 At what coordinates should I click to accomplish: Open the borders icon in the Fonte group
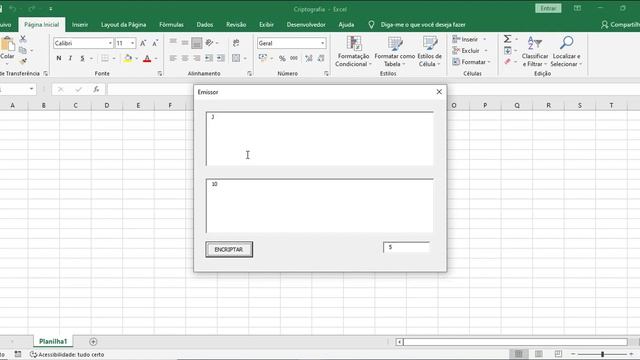click(105, 58)
